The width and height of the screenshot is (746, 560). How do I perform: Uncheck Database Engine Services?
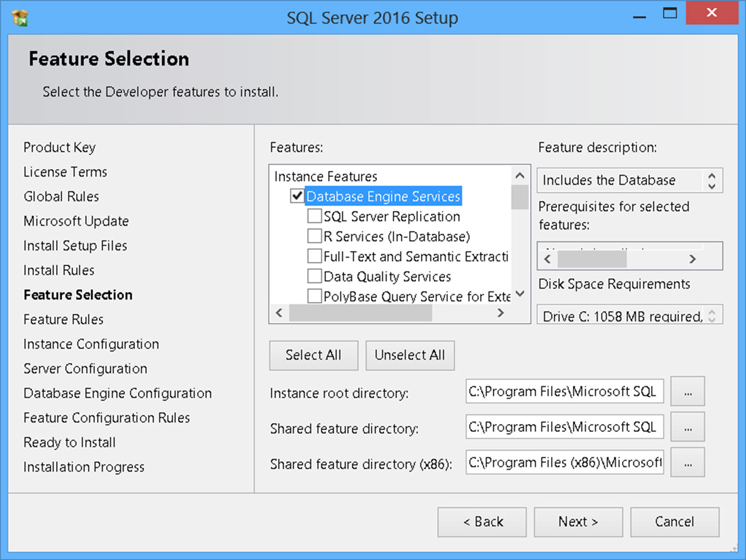coord(297,196)
